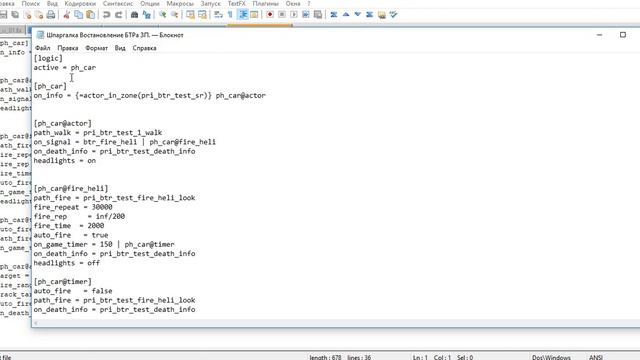Minimize the Notepad window
This screenshot has width=640, height=360.
600,35
